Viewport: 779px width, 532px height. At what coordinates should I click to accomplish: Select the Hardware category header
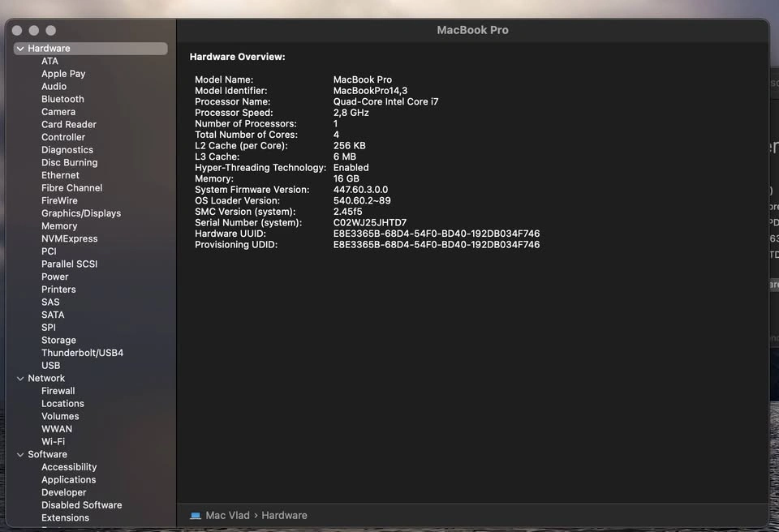coord(49,49)
